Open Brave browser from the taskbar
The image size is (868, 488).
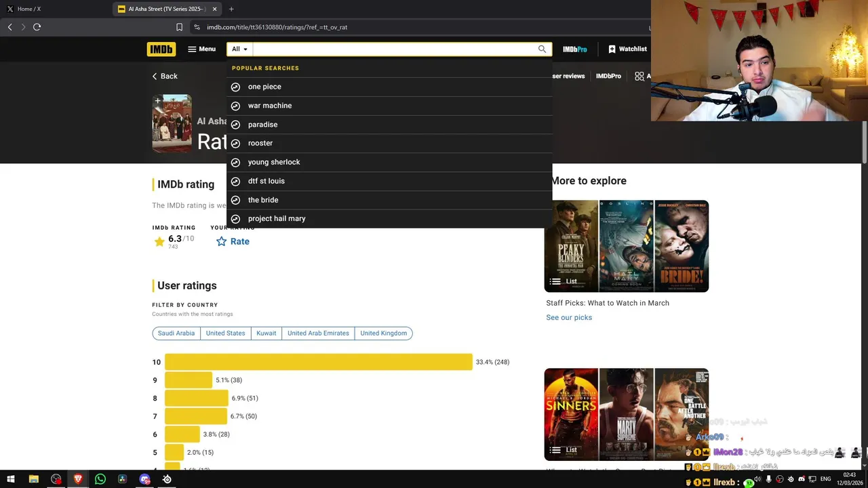click(x=78, y=479)
